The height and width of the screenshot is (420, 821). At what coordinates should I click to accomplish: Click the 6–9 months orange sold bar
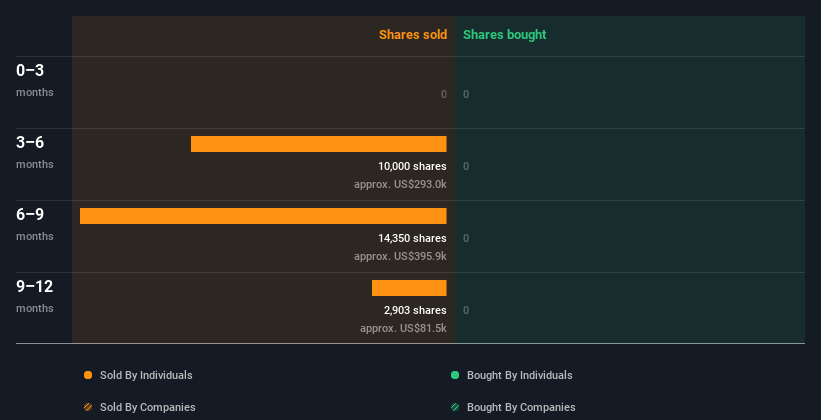coord(263,216)
